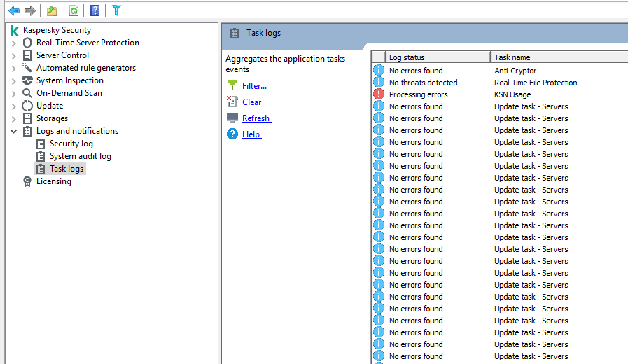Select Logs and notifications in the tree

point(77,131)
